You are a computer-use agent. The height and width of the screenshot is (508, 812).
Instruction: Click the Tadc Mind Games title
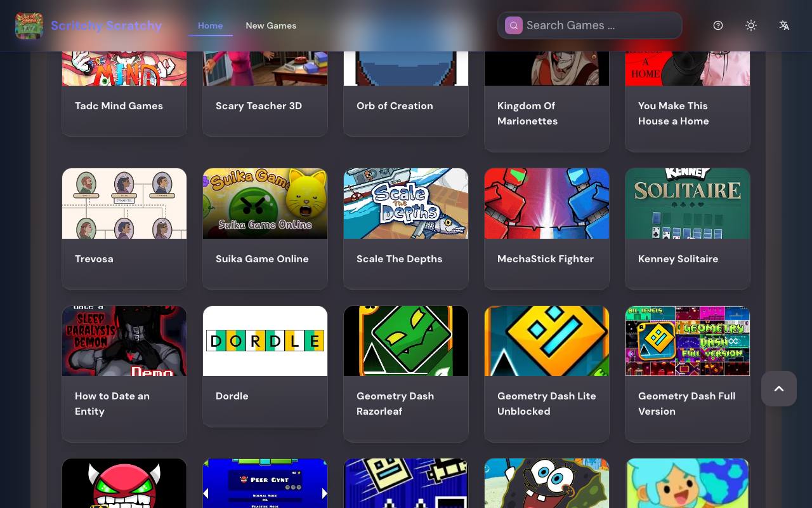tap(119, 106)
